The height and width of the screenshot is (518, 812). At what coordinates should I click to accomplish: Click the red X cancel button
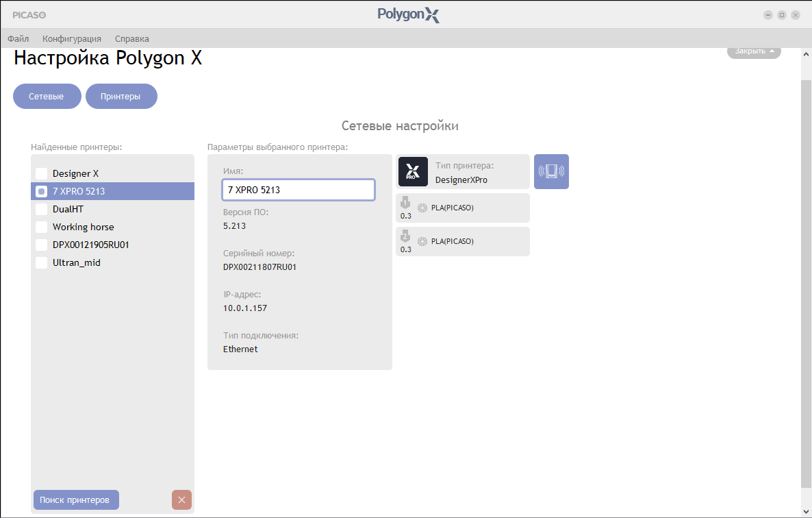(x=181, y=500)
